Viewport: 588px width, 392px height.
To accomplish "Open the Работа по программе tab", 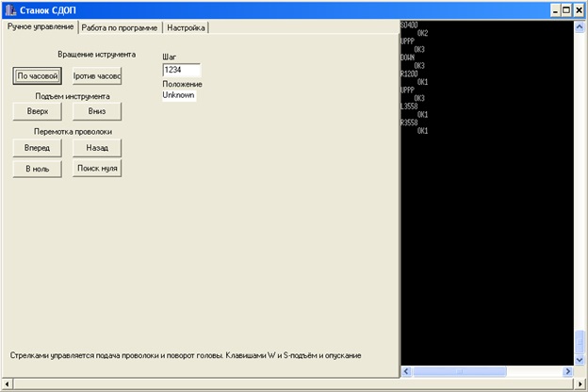I will point(120,27).
